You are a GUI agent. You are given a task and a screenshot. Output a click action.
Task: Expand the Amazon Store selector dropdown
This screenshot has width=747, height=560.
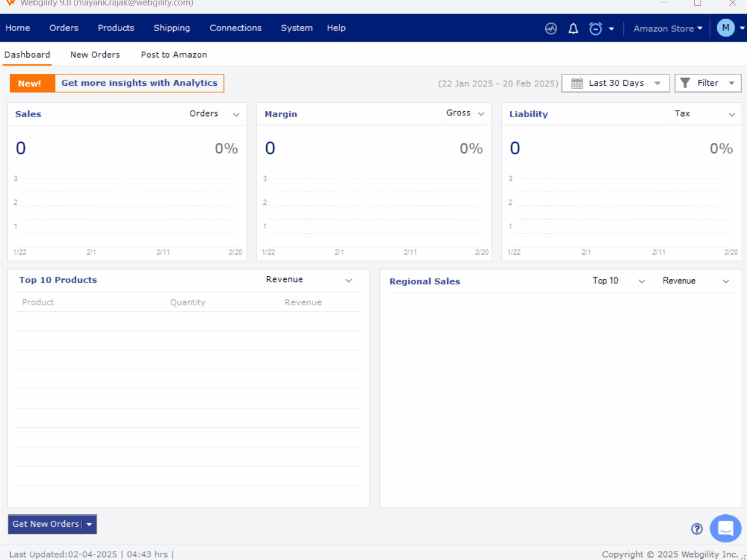(668, 29)
